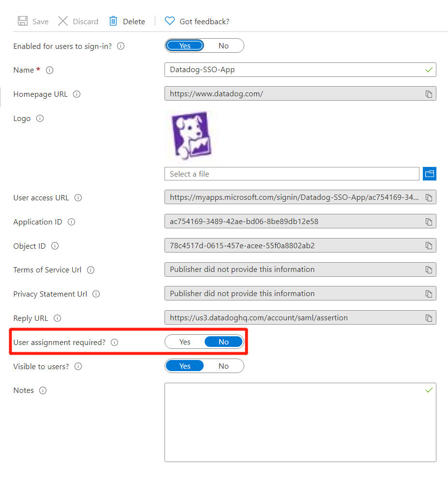
Task: Set User assignment required to Yes
Action: click(x=185, y=342)
